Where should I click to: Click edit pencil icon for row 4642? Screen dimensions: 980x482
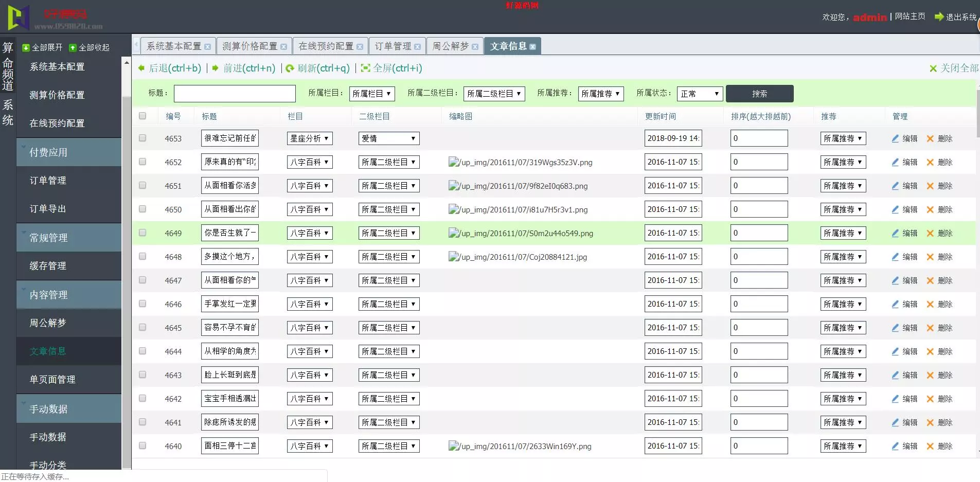tap(895, 399)
